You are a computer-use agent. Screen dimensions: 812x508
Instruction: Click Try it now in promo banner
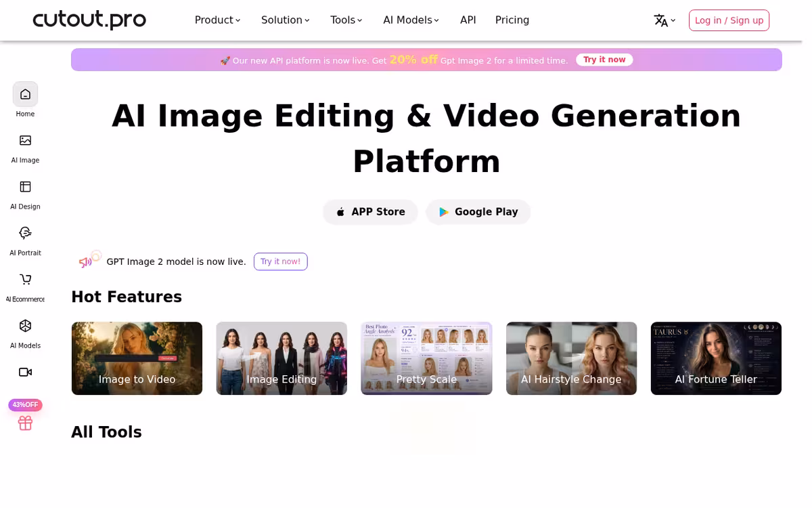point(604,60)
